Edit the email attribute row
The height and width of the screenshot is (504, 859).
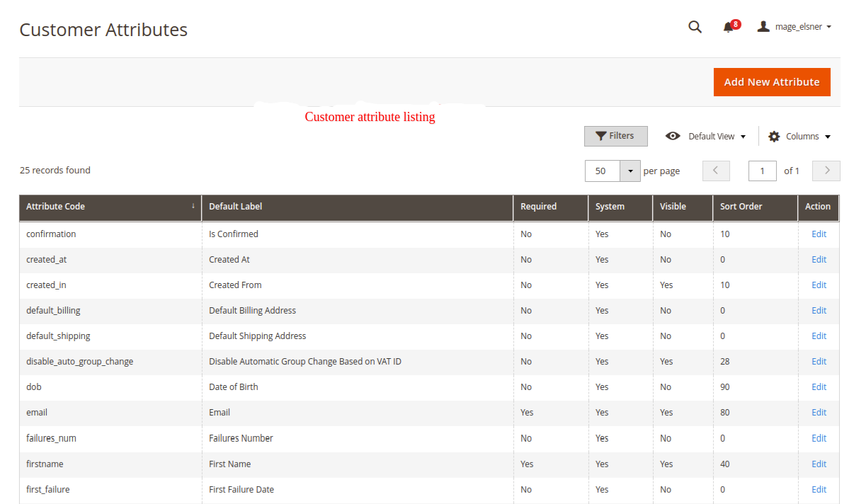tap(819, 413)
